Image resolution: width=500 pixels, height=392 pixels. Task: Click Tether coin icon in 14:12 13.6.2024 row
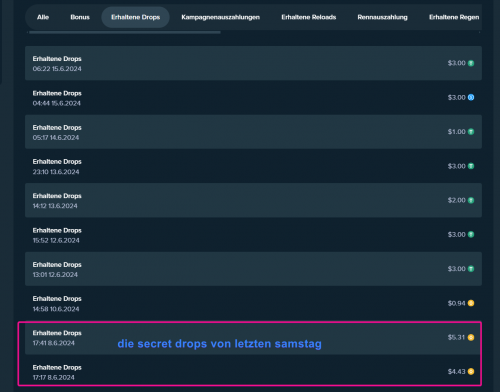point(471,200)
